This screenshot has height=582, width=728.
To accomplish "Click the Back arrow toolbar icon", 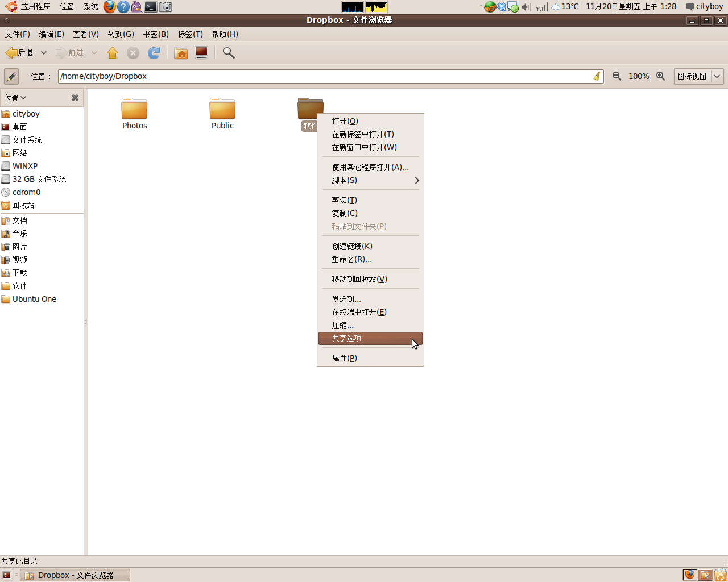I will click(x=11, y=53).
